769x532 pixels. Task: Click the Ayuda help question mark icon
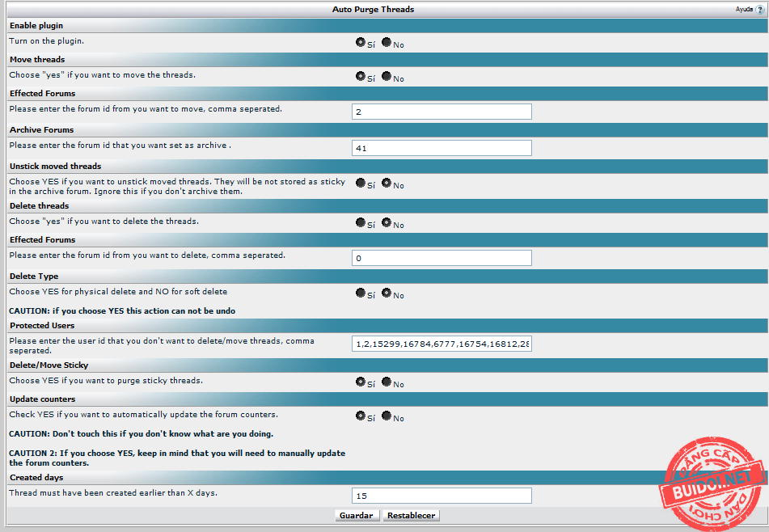(759, 10)
